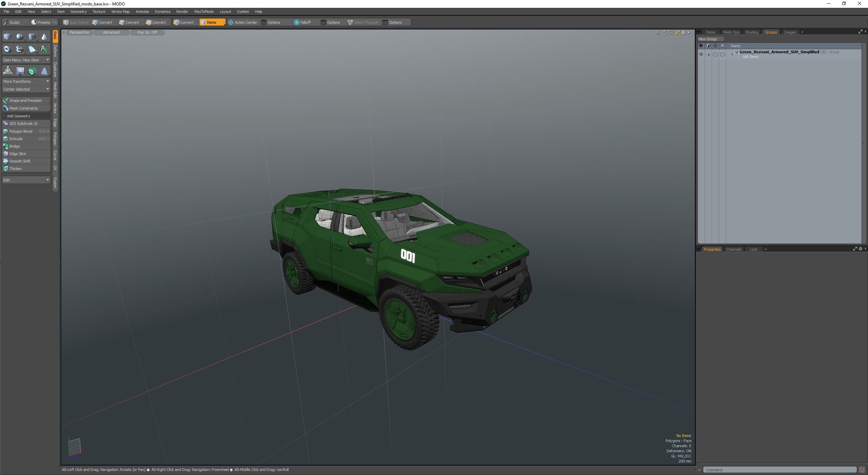Toggle Options checkbox after Action Center
Image resolution: width=868 pixels, height=475 pixels.
(x=264, y=22)
